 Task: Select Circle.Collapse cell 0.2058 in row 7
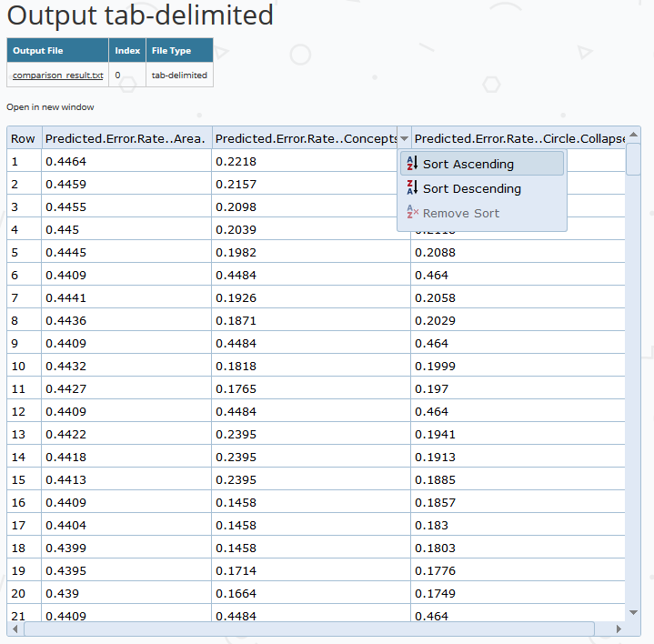518,297
